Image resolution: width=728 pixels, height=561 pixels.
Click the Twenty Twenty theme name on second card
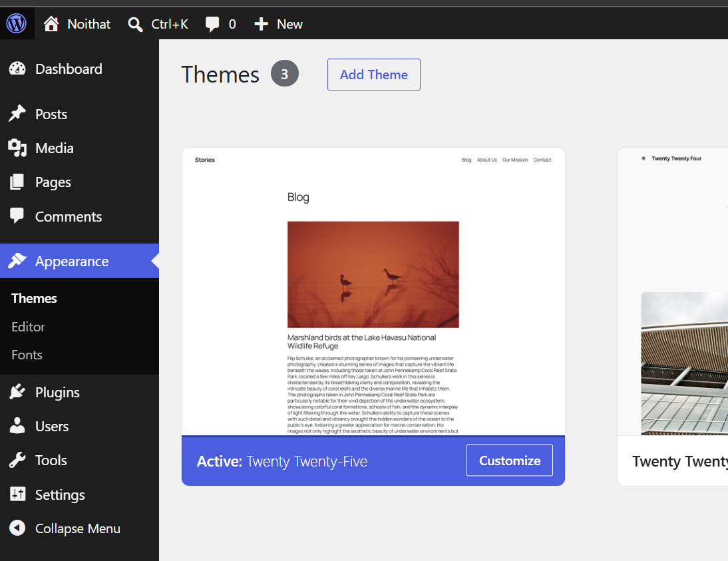click(679, 461)
